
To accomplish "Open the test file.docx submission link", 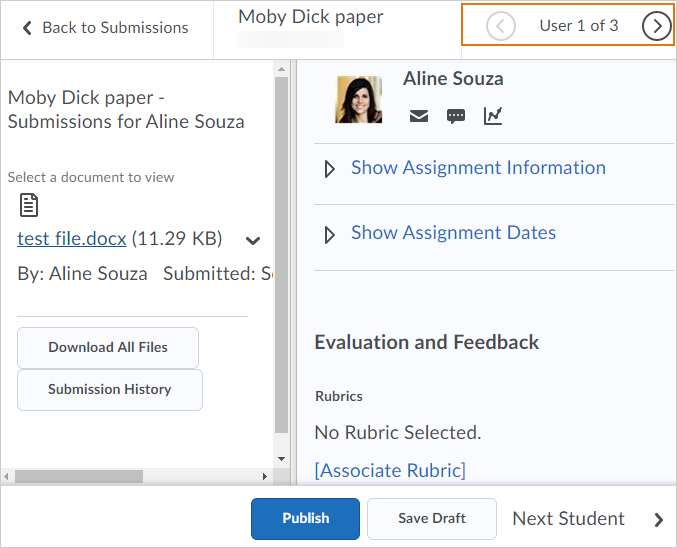I will 72,239.
